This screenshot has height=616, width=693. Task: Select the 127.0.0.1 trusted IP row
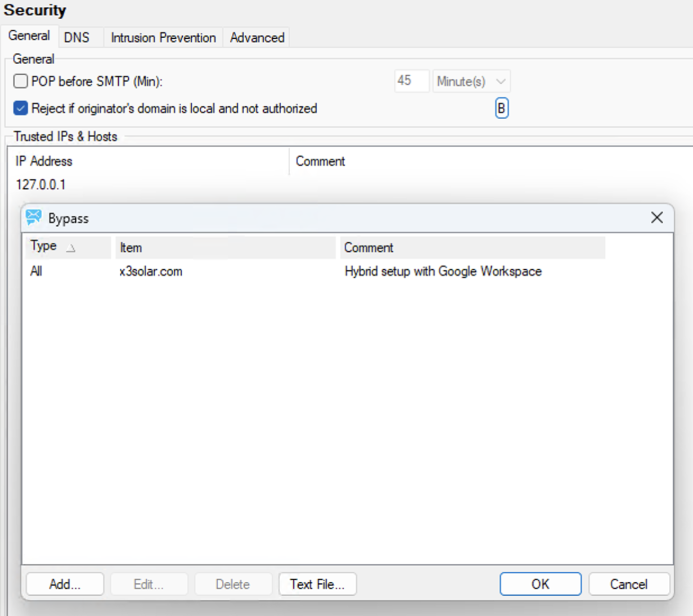(x=40, y=185)
